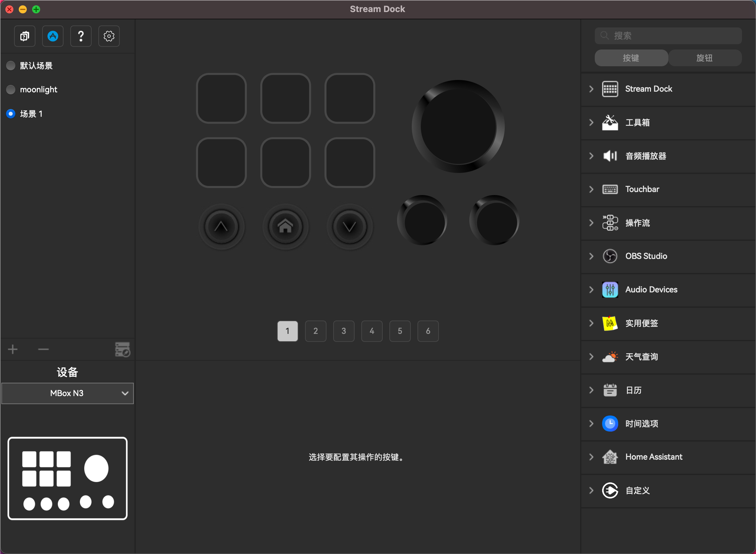This screenshot has height=554, width=756.
Task: Go to page 4
Action: click(x=372, y=331)
